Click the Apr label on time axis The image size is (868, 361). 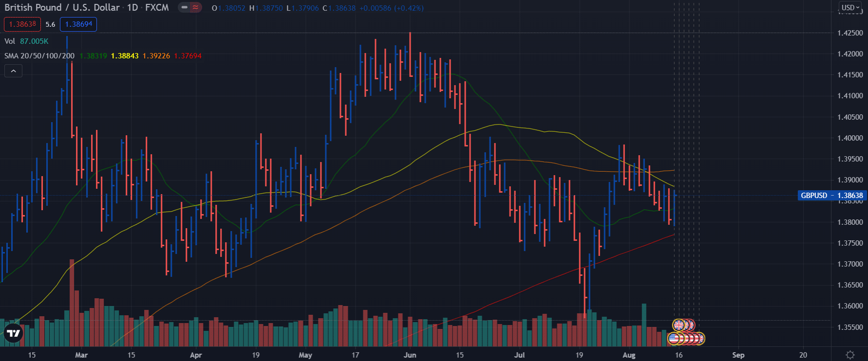(196, 355)
